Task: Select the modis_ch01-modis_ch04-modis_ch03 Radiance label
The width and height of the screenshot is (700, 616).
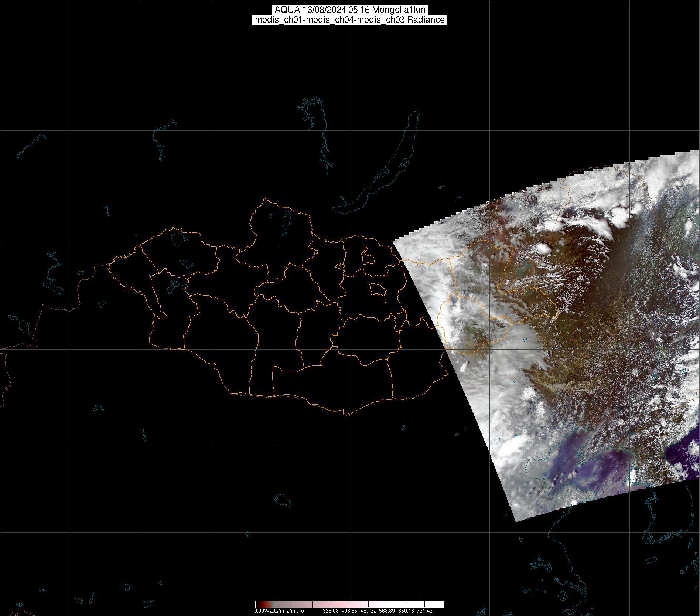Action: pos(349,20)
